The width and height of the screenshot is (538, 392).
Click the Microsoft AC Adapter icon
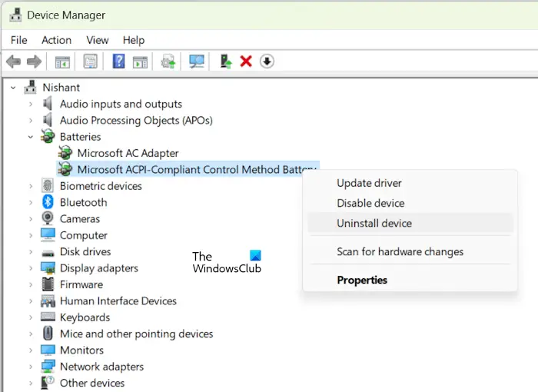pos(65,153)
